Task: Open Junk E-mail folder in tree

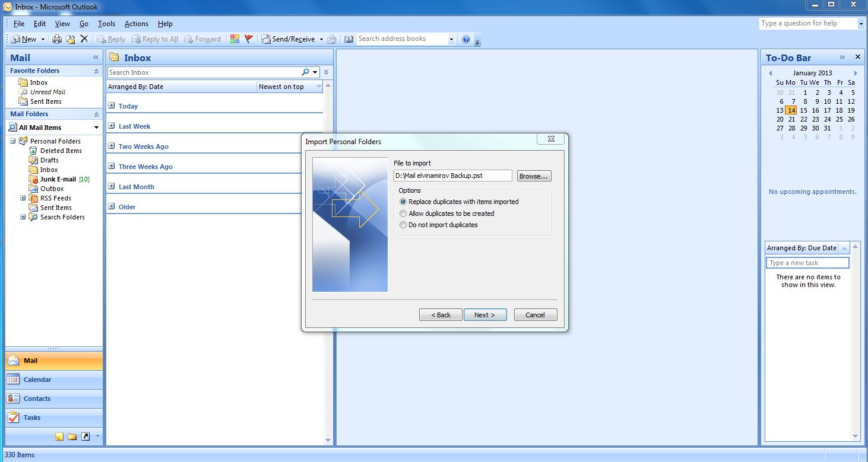Action: tap(58, 179)
